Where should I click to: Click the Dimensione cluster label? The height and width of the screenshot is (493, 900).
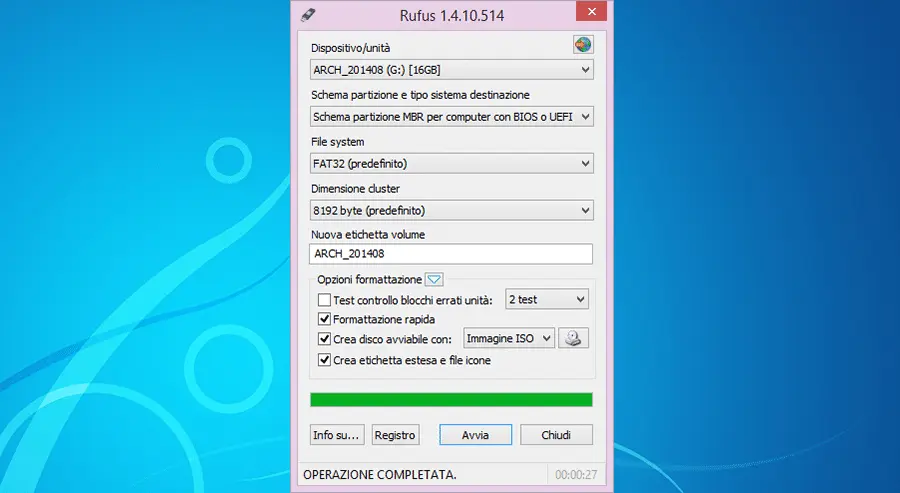pyautogui.click(x=355, y=189)
